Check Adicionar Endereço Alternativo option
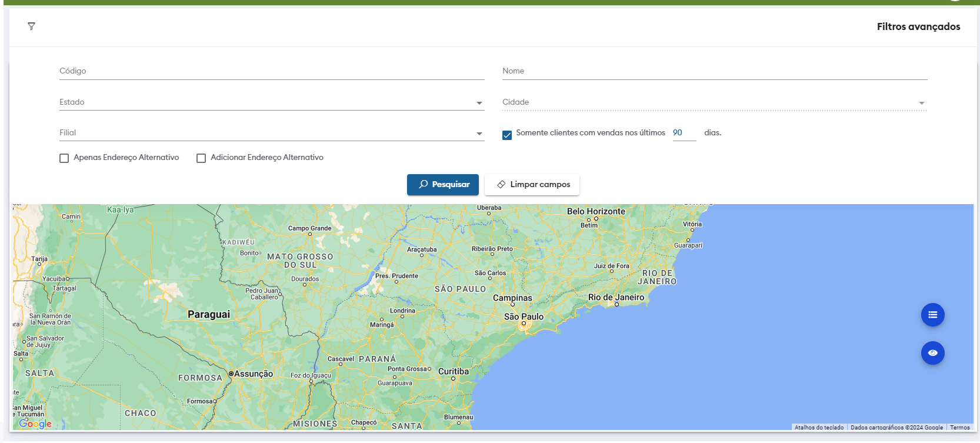 tap(201, 158)
